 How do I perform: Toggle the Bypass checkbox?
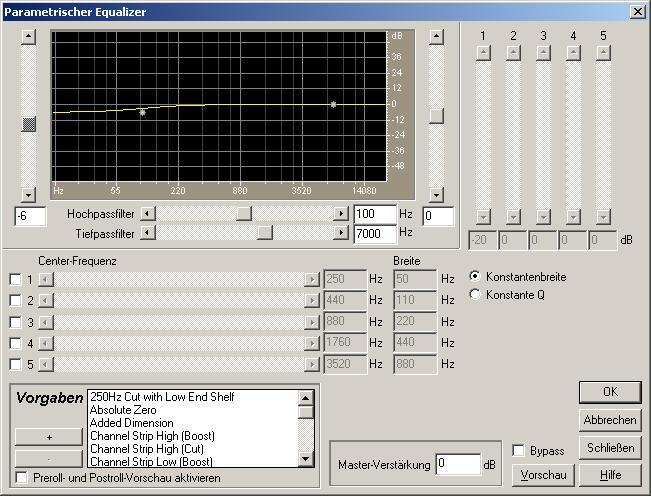(x=519, y=451)
